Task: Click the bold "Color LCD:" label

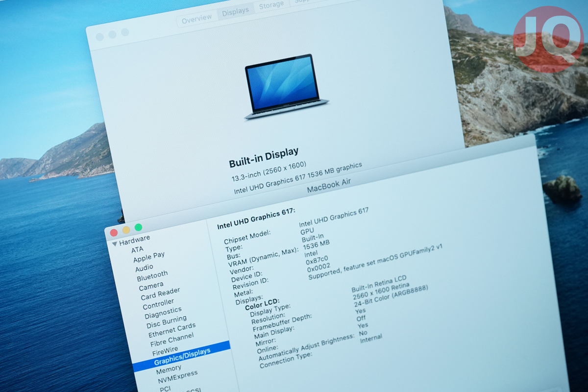Action: 262,304
